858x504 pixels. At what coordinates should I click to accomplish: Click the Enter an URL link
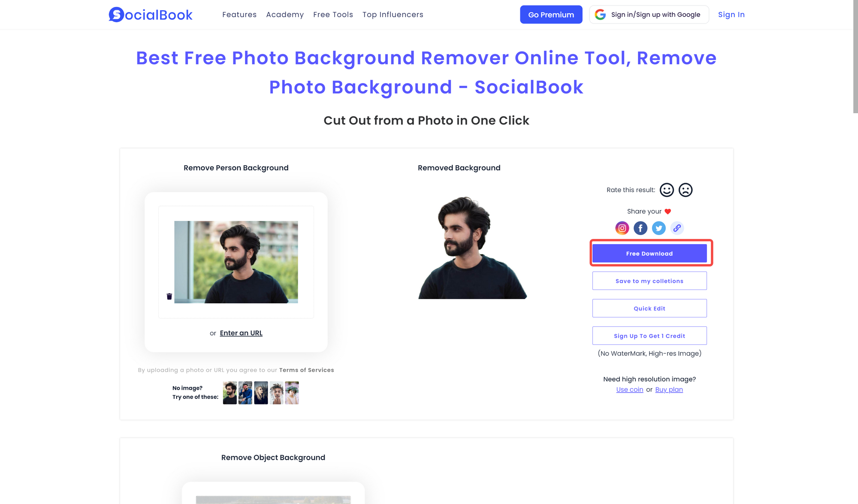pos(241,332)
